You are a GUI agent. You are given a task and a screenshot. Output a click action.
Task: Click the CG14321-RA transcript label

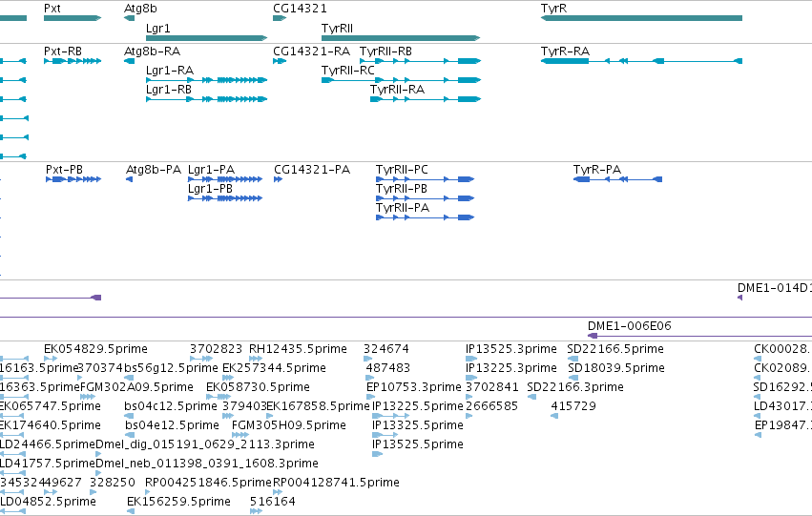(312, 52)
